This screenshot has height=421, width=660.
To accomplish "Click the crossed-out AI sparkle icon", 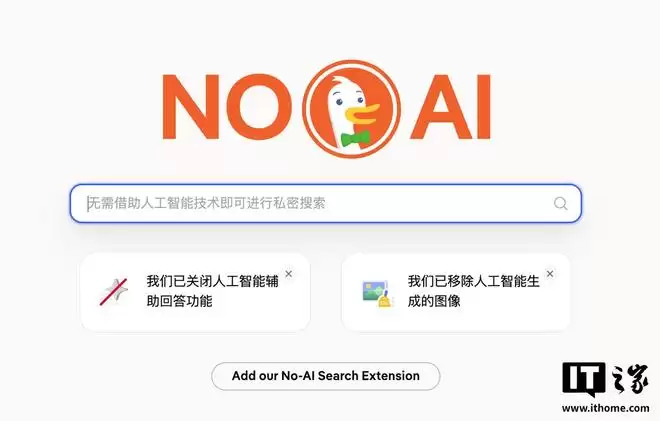I will [114, 291].
